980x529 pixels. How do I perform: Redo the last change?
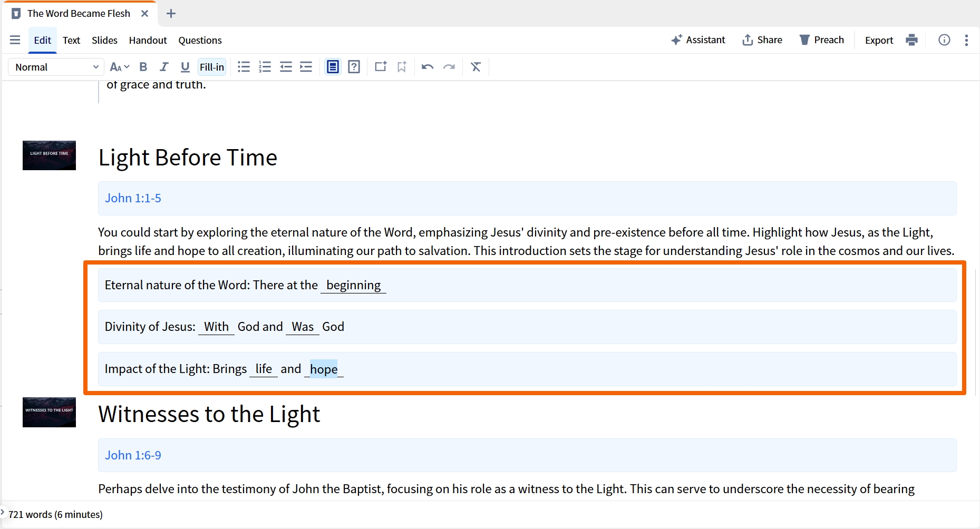pyautogui.click(x=449, y=67)
